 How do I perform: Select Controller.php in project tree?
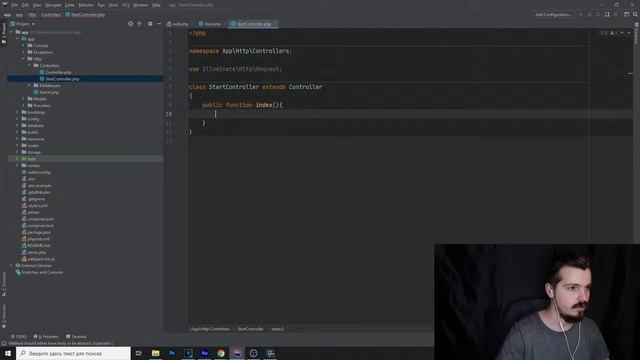tap(58, 72)
